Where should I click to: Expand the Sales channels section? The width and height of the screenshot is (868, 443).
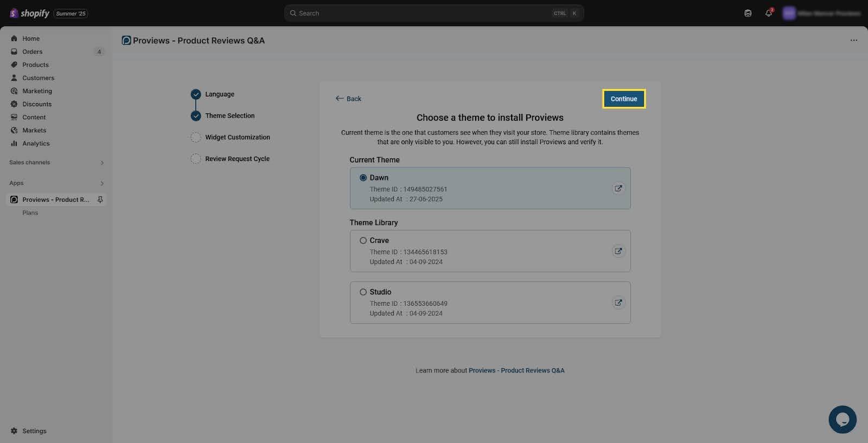102,163
